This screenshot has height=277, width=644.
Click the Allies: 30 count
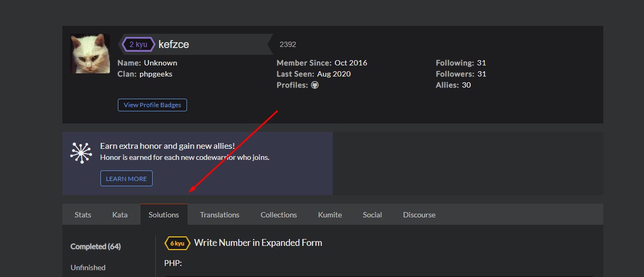453,85
